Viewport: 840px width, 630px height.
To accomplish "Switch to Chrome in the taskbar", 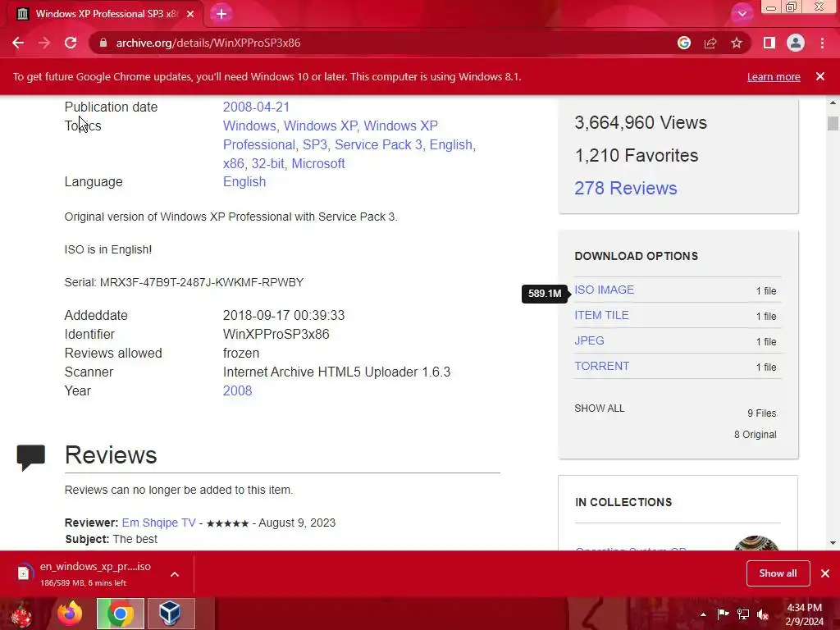I will point(121,614).
